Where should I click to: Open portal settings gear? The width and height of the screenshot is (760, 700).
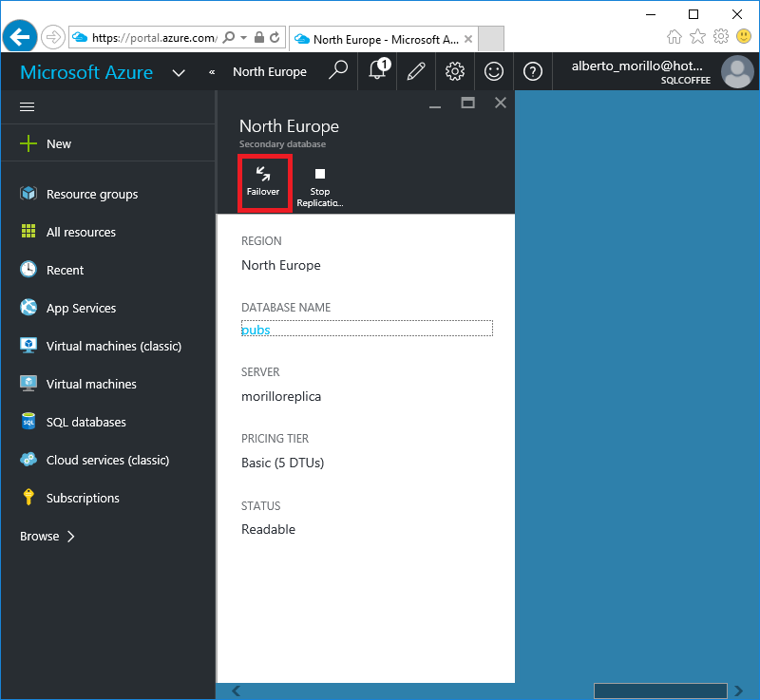[x=455, y=71]
